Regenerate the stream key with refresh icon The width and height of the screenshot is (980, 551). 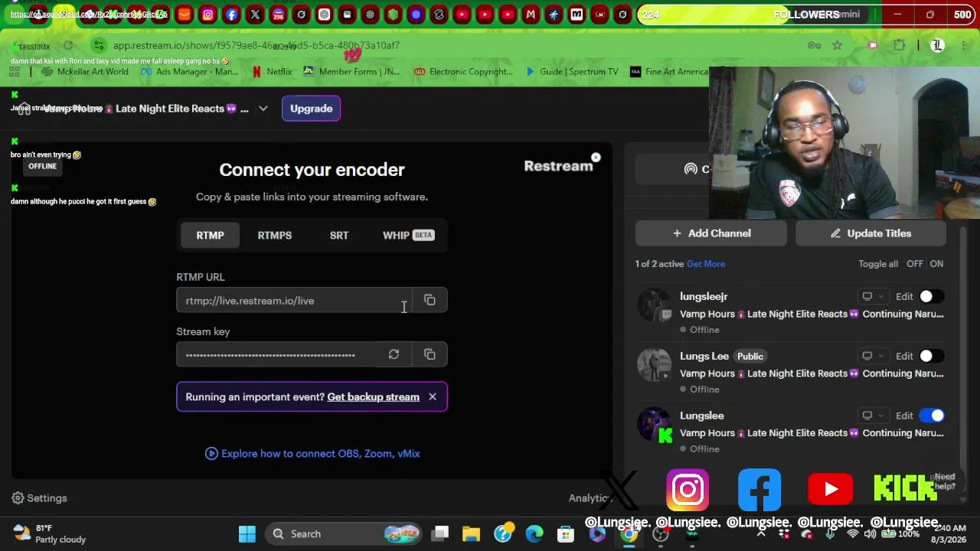point(394,354)
